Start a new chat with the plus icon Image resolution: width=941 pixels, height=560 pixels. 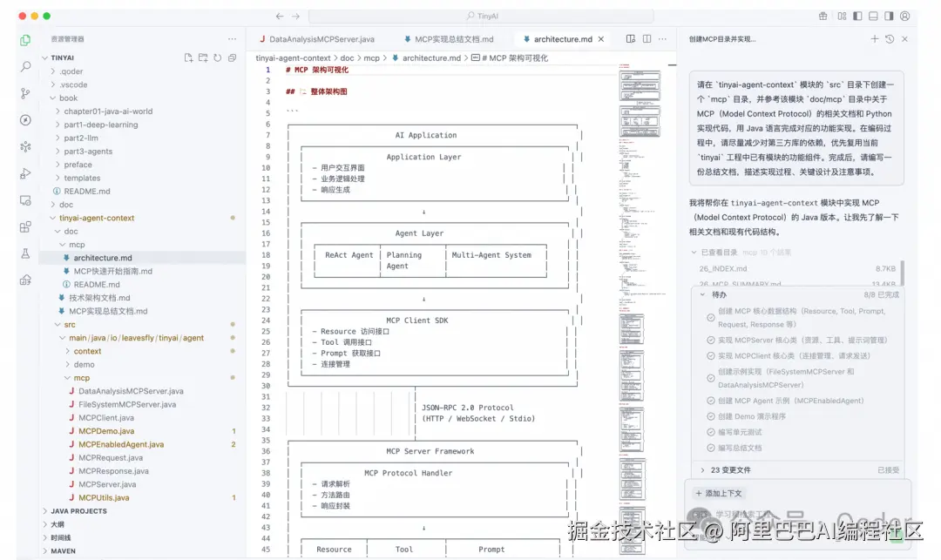[875, 39]
